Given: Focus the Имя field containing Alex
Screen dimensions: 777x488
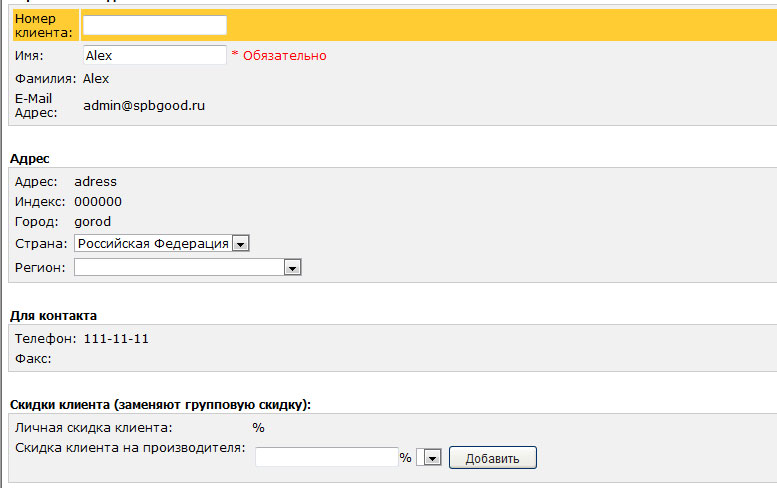Looking at the screenshot, I should [154, 55].
